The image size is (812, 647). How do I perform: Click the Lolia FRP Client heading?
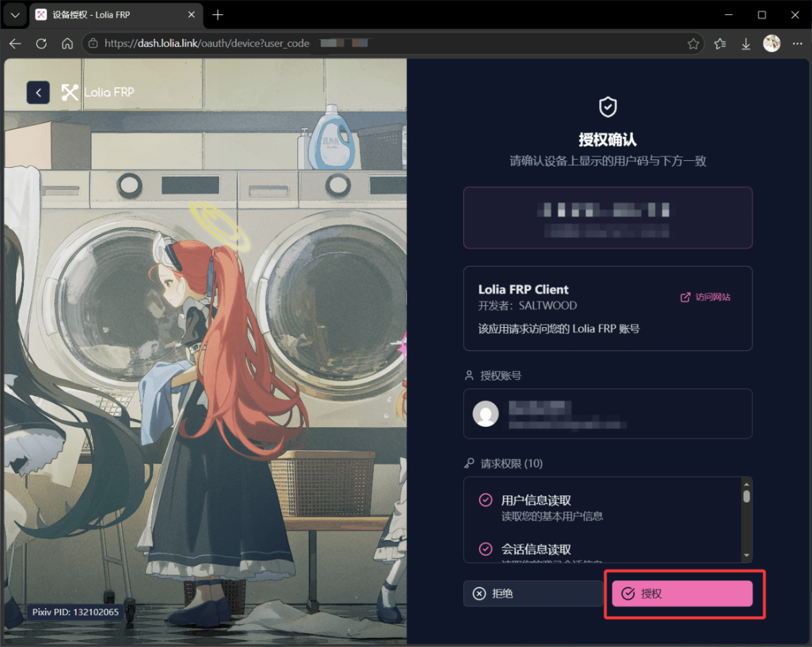523,290
